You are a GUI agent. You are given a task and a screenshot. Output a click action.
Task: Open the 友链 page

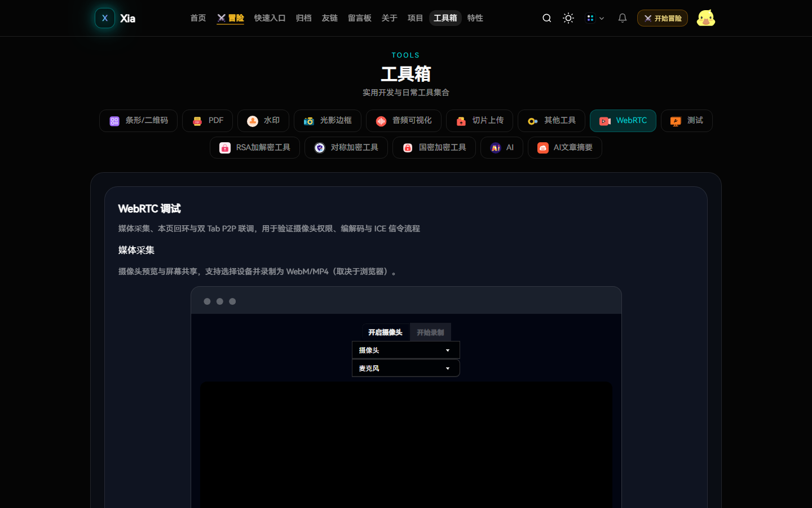click(x=330, y=18)
